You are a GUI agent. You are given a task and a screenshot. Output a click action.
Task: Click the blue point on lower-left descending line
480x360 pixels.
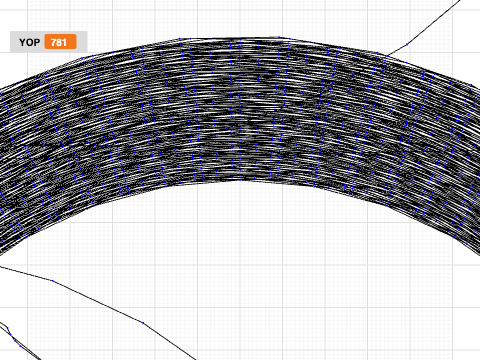click(53, 281)
